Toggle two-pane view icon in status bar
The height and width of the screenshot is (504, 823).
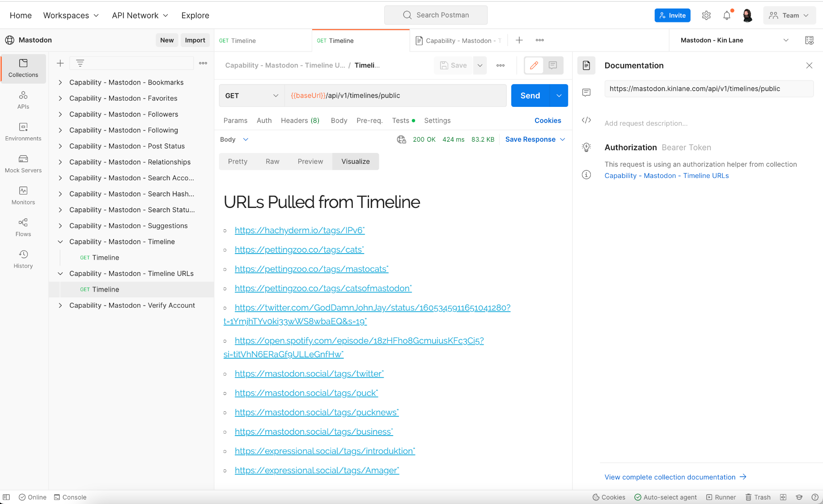tap(783, 497)
